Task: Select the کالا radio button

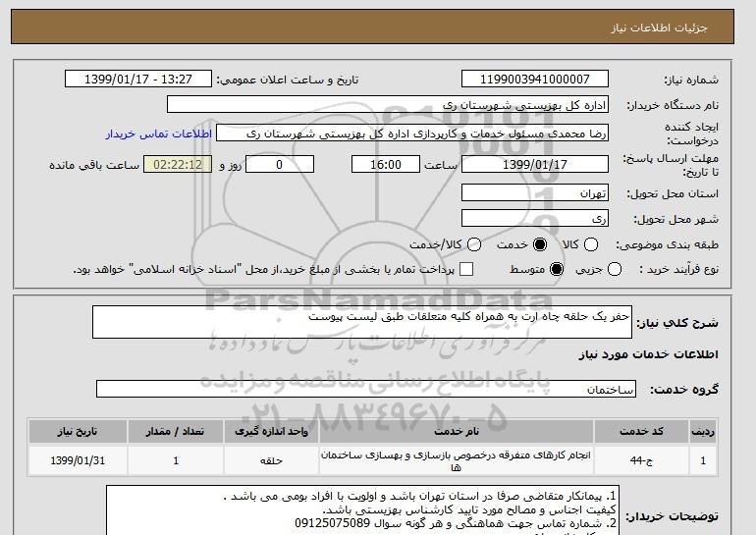Action: click(x=591, y=244)
